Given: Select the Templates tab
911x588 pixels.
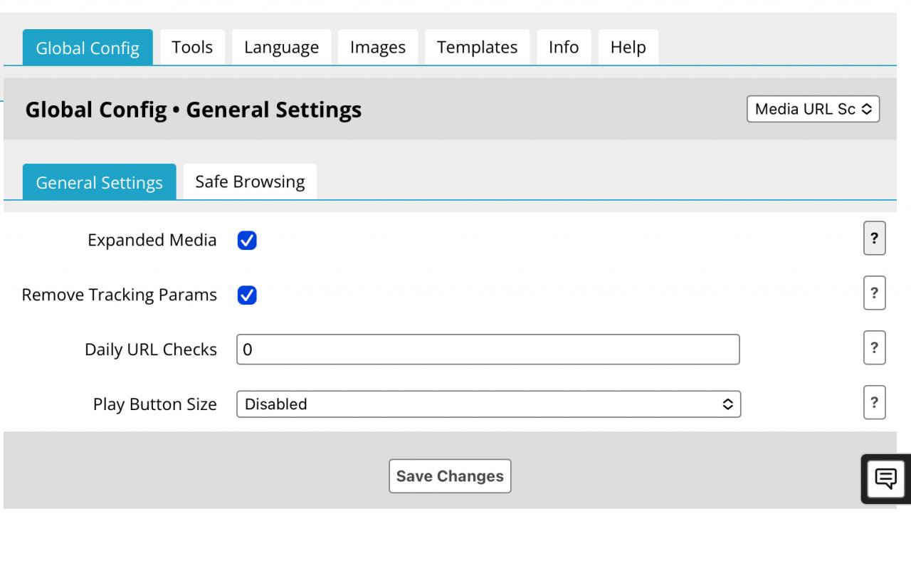Looking at the screenshot, I should tap(477, 48).
